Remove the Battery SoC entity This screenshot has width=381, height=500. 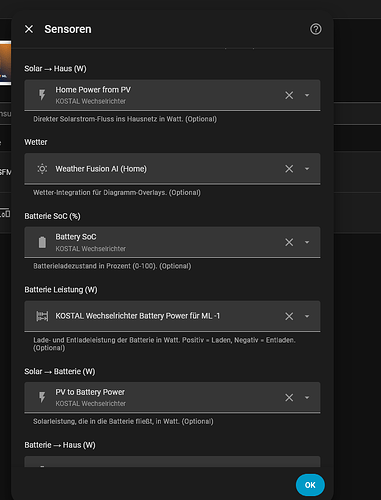289,242
